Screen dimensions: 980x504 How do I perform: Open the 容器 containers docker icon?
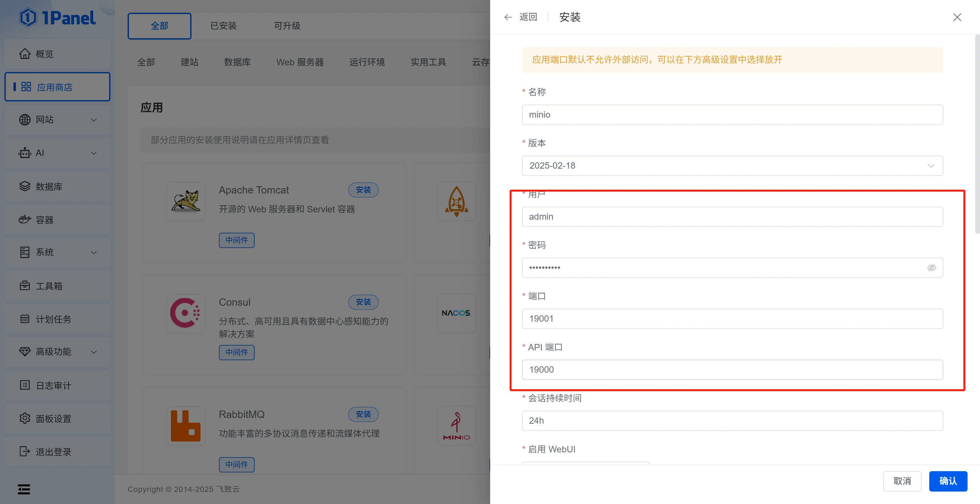tap(25, 220)
